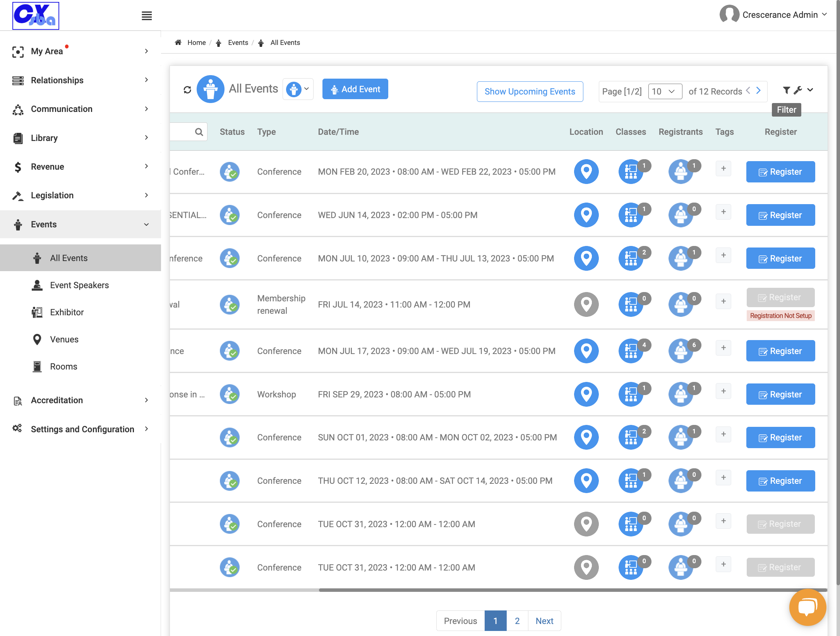
Task: Expand the Cresceranc Admin user menu
Action: pyautogui.click(x=773, y=15)
